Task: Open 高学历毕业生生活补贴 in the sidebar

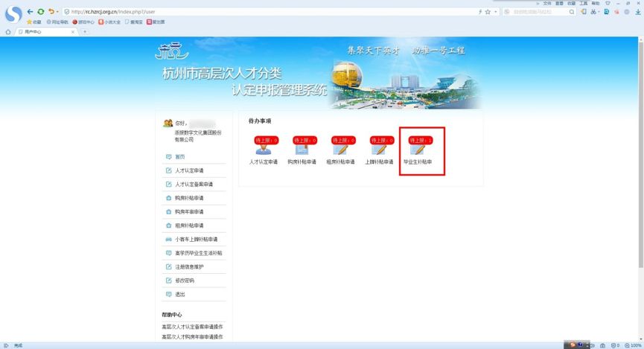Action: [198, 253]
